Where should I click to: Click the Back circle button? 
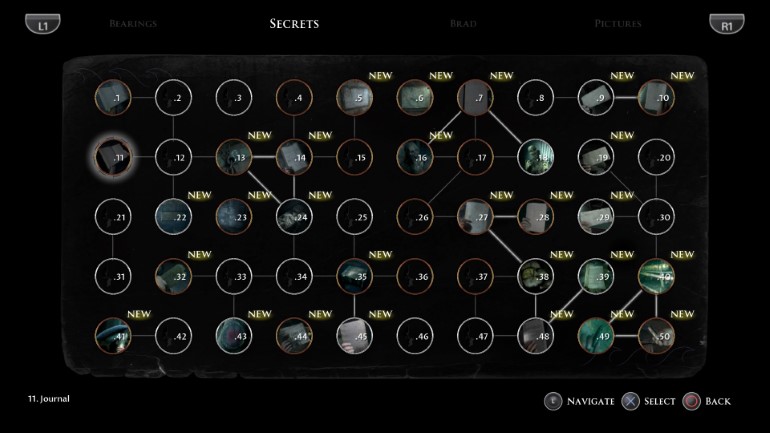(x=690, y=401)
